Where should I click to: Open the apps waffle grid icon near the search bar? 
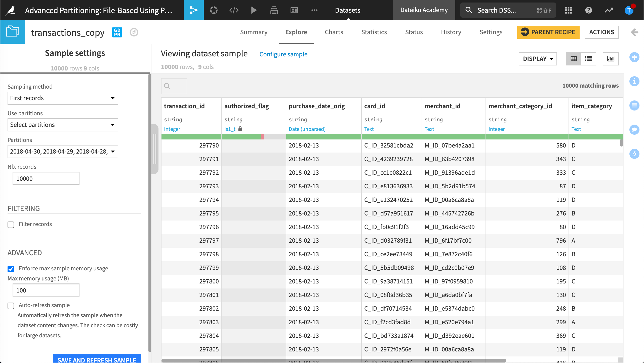(568, 10)
